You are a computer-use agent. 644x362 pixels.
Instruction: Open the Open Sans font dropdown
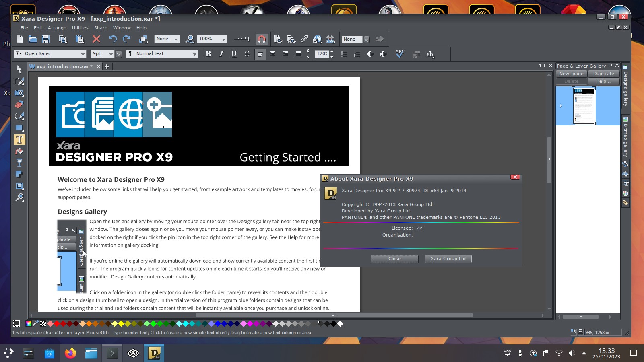pos(83,54)
